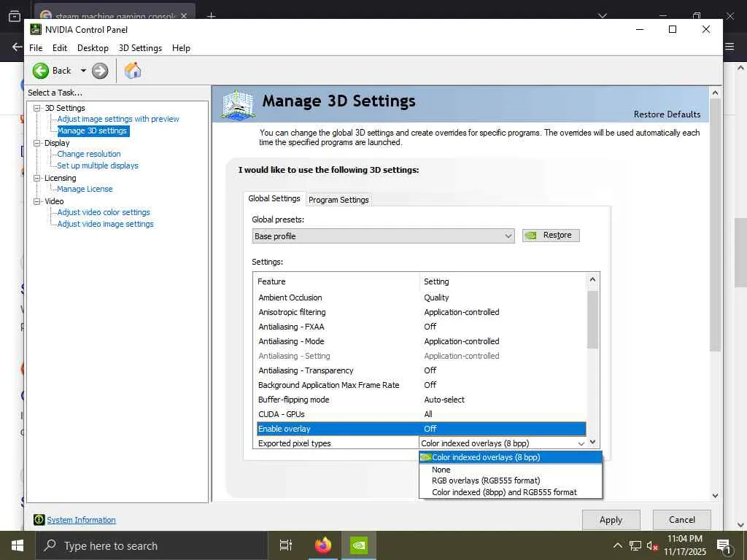Select Manage 3D settings in tree
The width and height of the screenshot is (747, 560).
(93, 131)
